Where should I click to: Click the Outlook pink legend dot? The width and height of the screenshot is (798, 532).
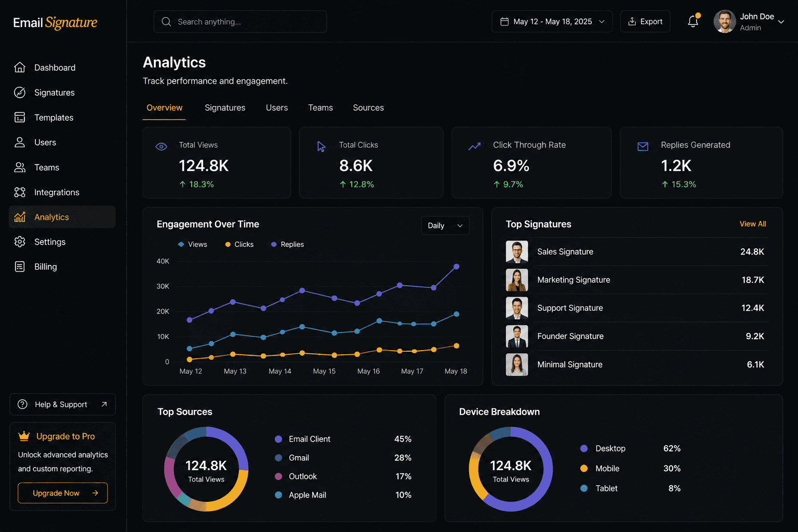(278, 476)
